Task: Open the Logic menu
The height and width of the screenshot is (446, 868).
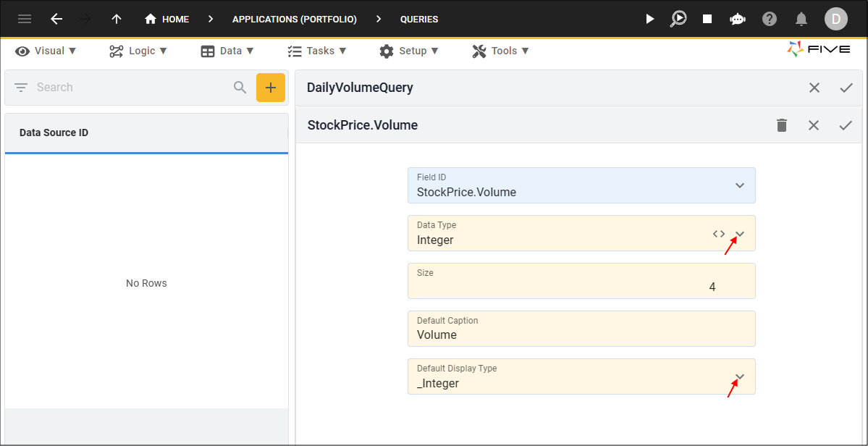Action: pos(138,51)
